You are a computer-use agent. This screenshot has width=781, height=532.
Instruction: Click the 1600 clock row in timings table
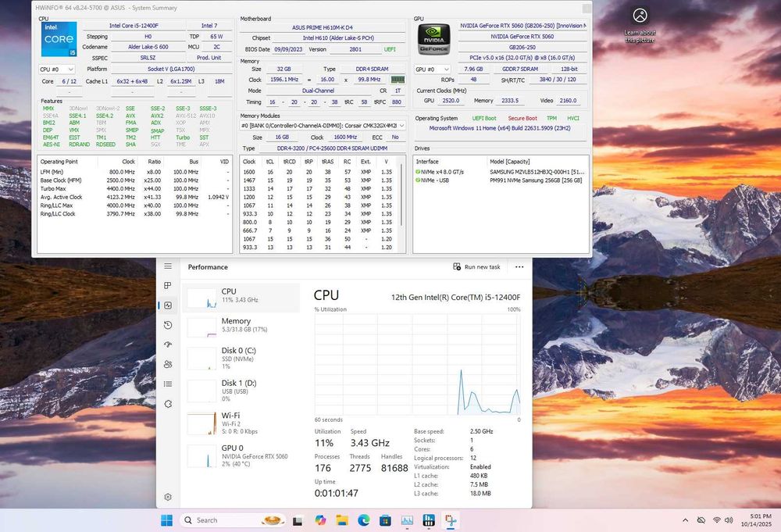point(319,172)
